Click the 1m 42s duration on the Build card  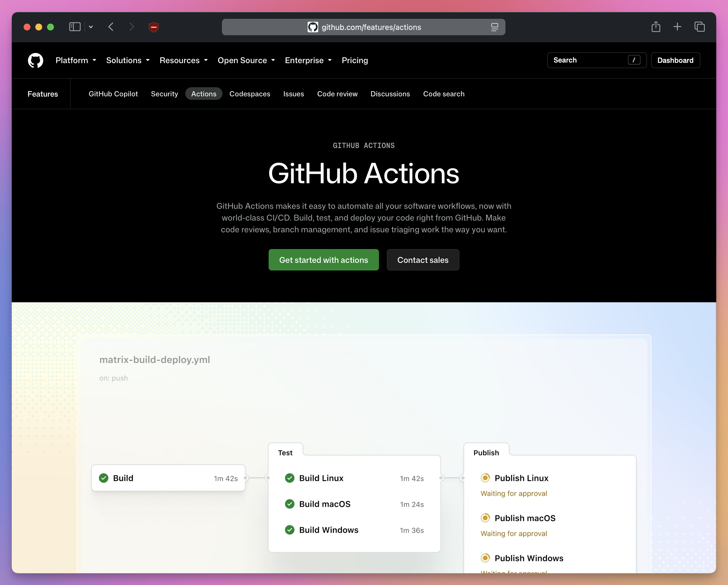click(x=226, y=478)
